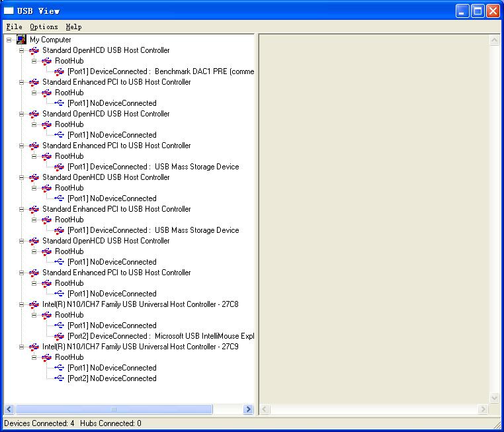This screenshot has width=504, height=432.
Task: Click the USB View title bar icon
Action: (x=9, y=11)
